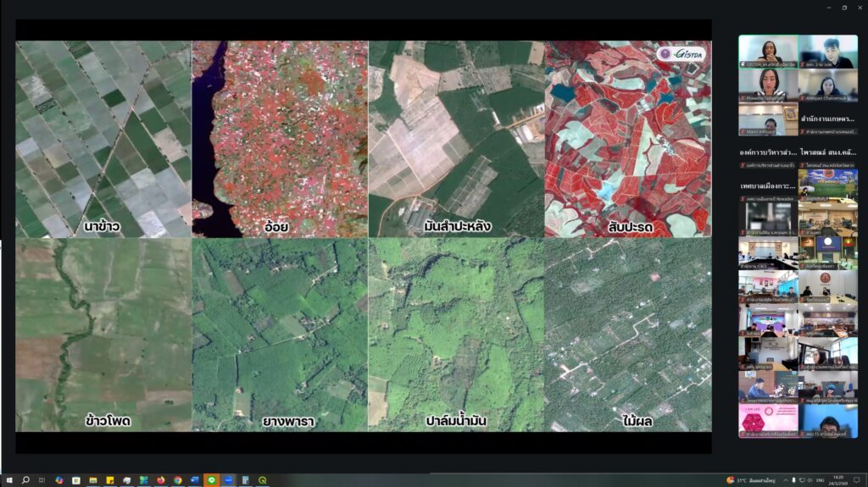This screenshot has width=868, height=487.
Task: Open the Copilot icon in the taskbar
Action: (59, 480)
